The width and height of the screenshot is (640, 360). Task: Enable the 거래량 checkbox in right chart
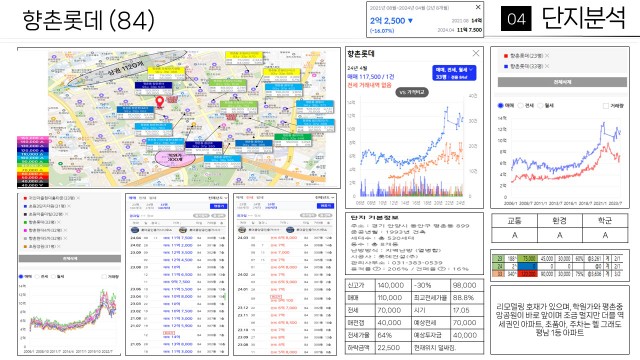coord(606,105)
